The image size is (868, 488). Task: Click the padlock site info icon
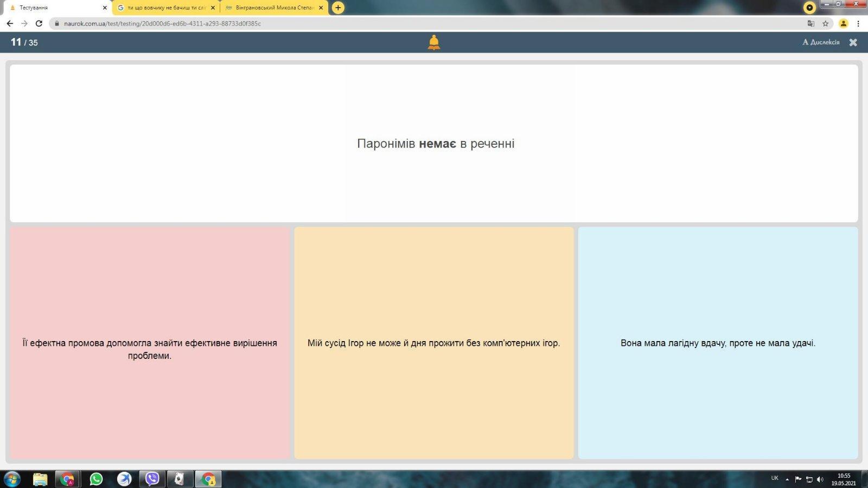[56, 23]
